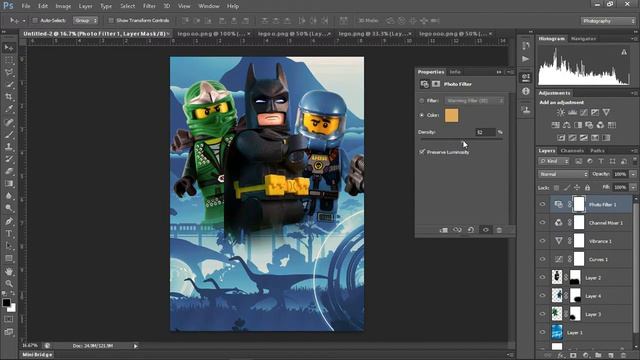Select the Zoom tool
Image resolution: width=640 pixels, height=360 pixels.
9,283
